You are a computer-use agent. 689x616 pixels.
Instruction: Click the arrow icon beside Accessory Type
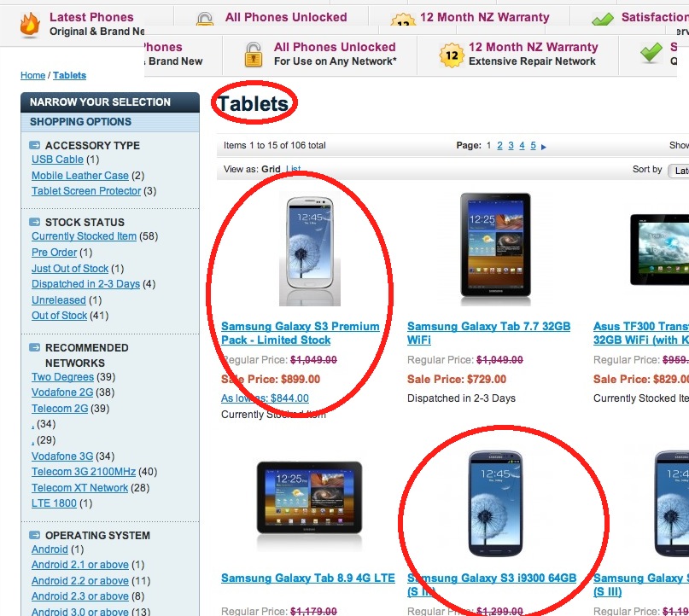(35, 145)
